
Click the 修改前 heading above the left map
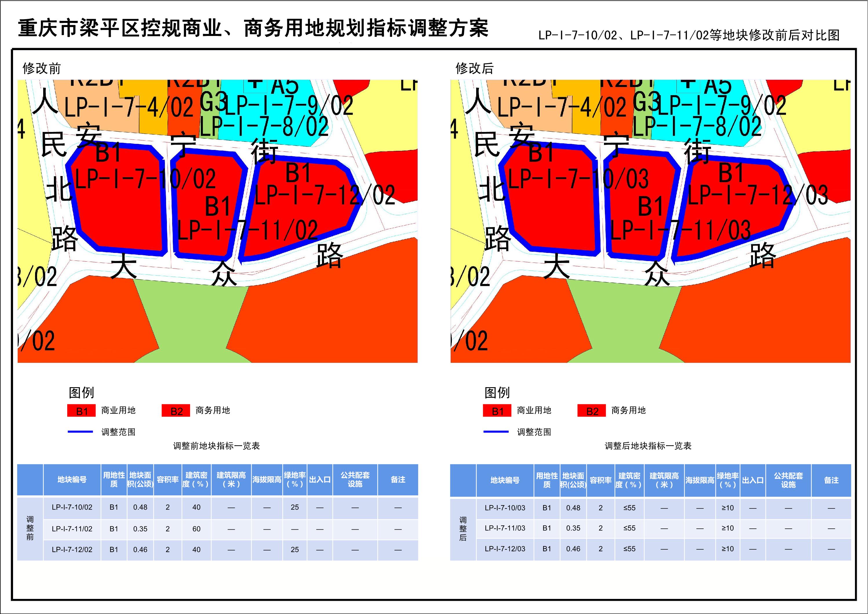41,68
